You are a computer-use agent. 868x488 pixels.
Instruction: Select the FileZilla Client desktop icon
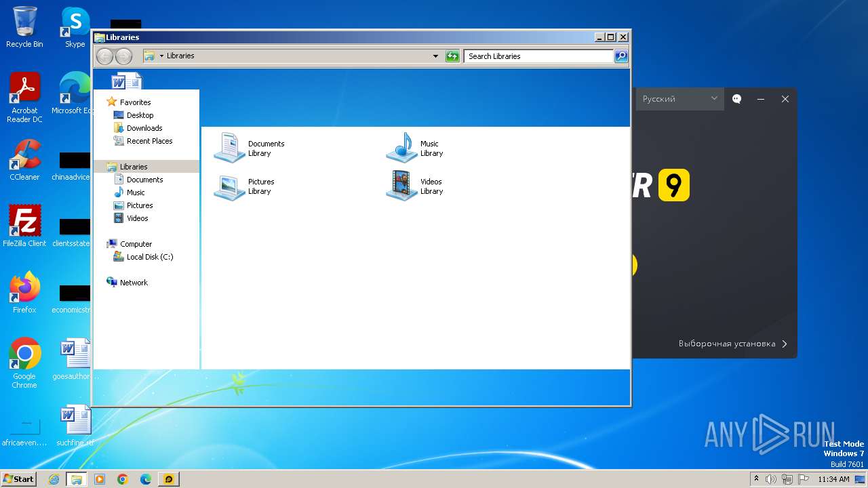point(24,226)
